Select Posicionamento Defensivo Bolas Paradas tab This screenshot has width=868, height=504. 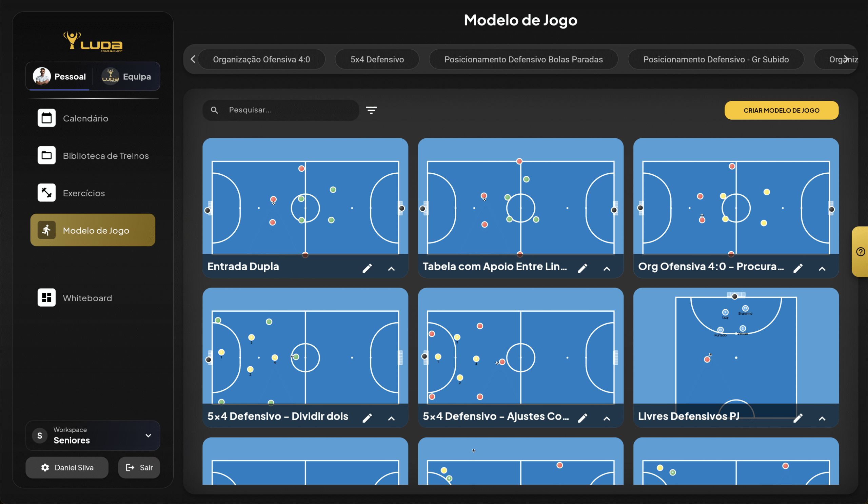[x=523, y=59]
